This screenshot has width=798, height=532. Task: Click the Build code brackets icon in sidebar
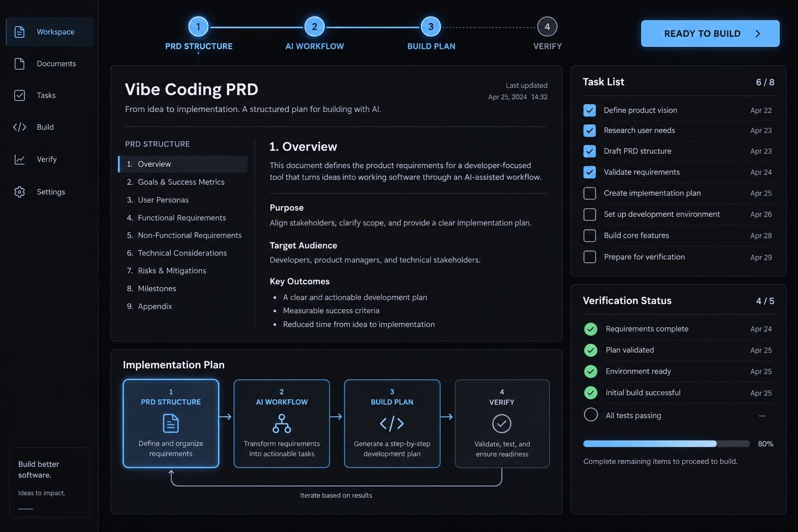[19, 127]
